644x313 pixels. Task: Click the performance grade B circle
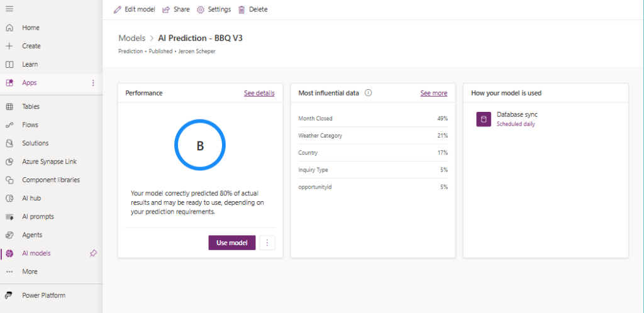pyautogui.click(x=200, y=145)
